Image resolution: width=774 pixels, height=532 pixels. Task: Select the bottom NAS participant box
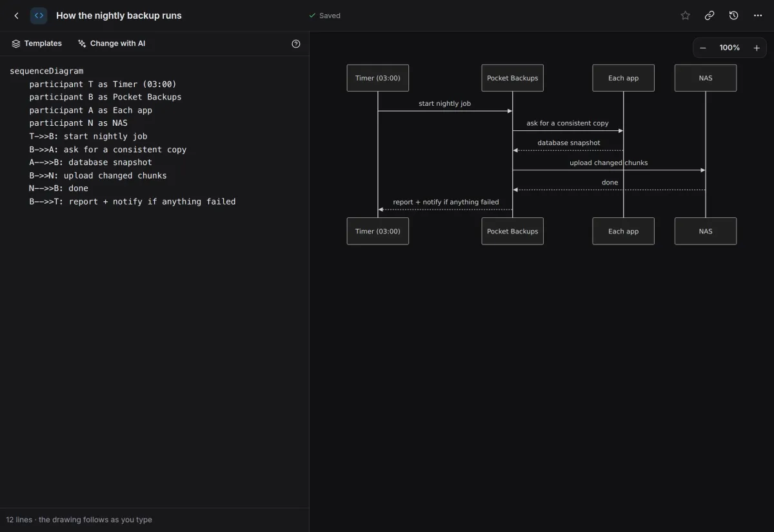click(706, 232)
